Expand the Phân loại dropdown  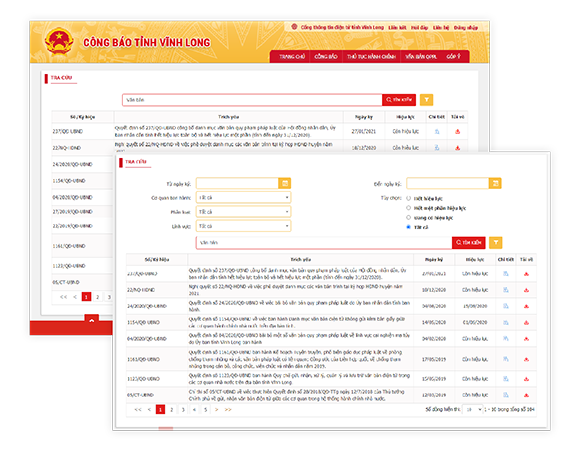click(x=244, y=212)
